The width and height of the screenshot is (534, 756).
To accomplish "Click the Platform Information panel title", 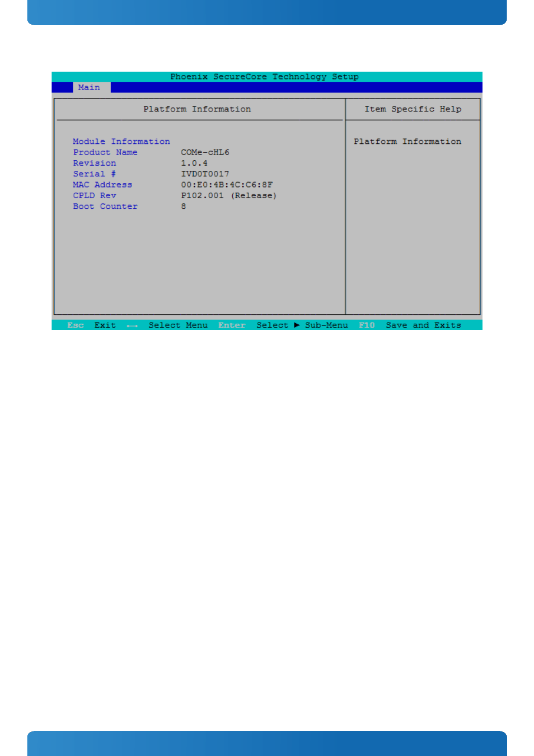I will pos(197,109).
